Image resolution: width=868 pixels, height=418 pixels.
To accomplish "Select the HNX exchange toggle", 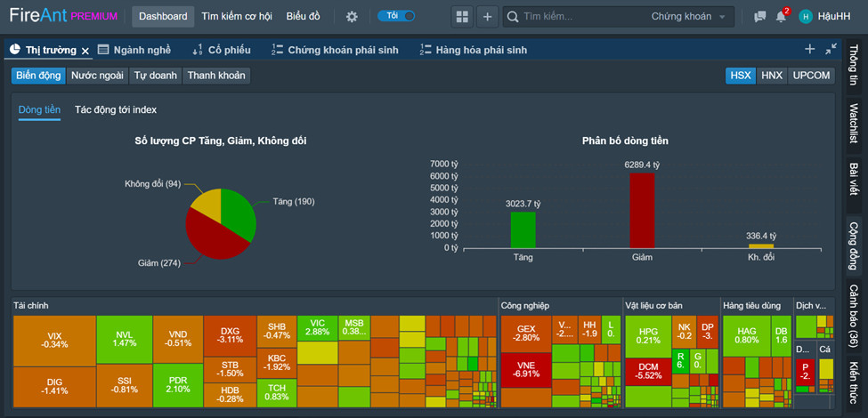I will click(771, 76).
